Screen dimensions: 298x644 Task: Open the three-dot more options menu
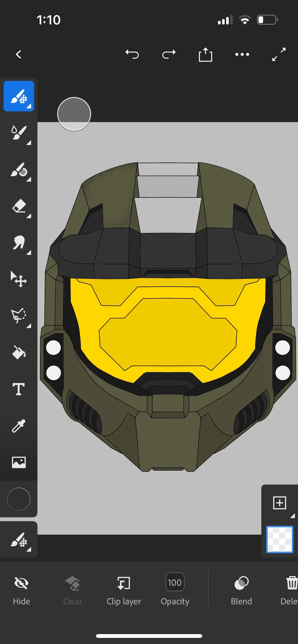click(242, 54)
